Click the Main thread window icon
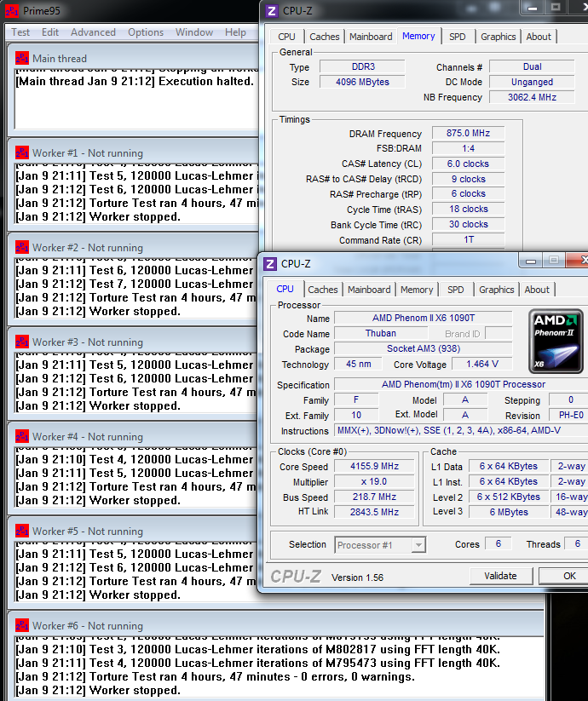This screenshot has height=701, width=588. 22,59
